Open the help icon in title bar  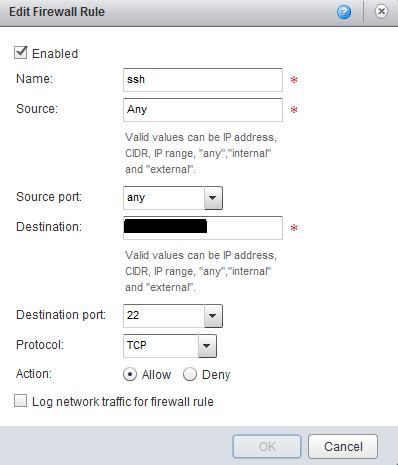[x=344, y=12]
